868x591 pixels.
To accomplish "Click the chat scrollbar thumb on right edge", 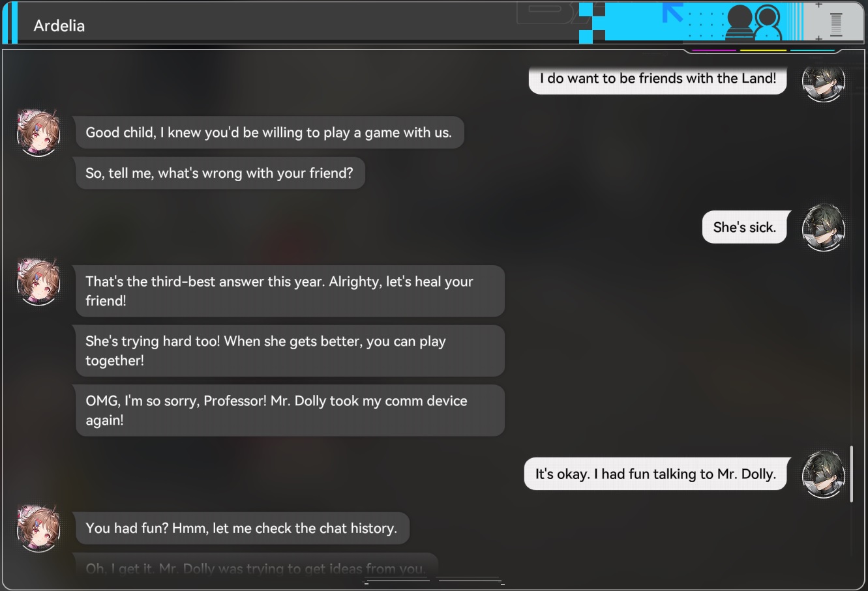I will 851,474.
